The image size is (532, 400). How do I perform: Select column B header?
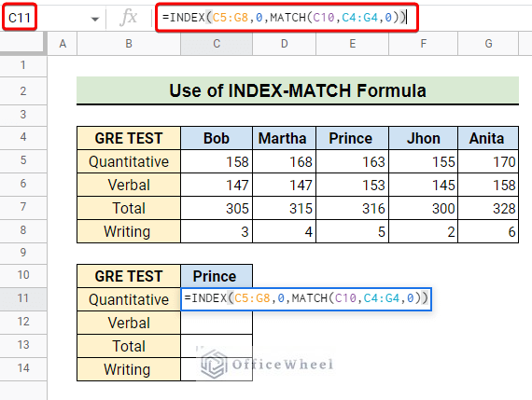129,44
